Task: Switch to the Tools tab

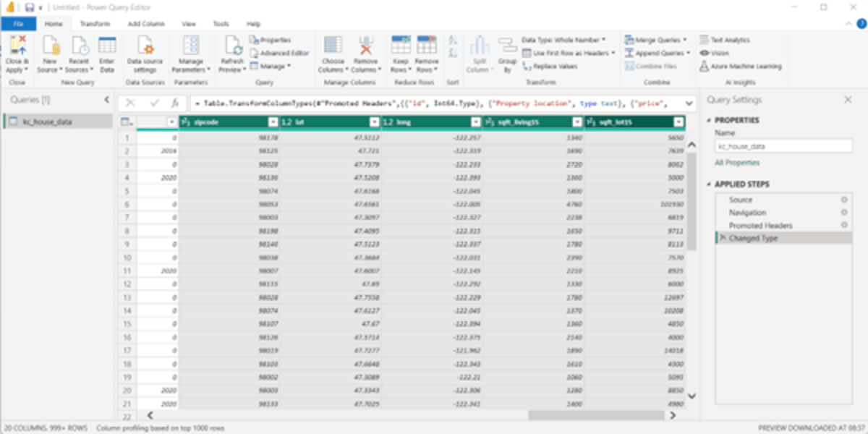Action: click(221, 24)
